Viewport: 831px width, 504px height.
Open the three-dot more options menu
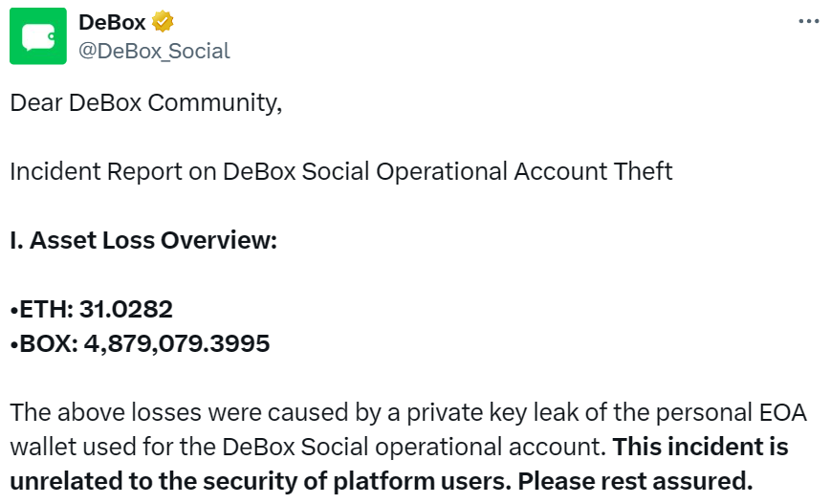point(808,21)
